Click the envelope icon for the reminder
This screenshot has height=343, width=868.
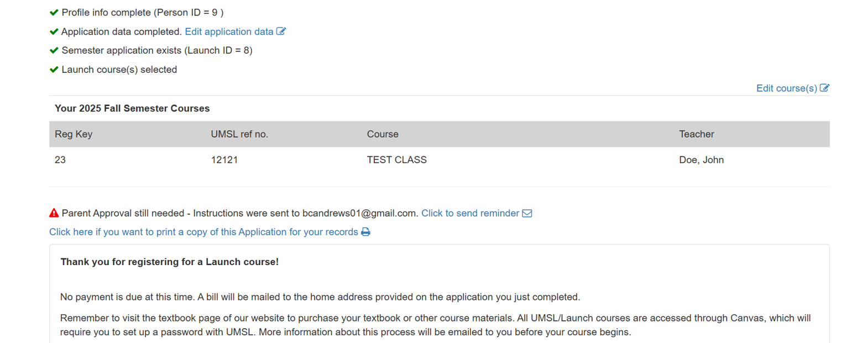tap(527, 213)
